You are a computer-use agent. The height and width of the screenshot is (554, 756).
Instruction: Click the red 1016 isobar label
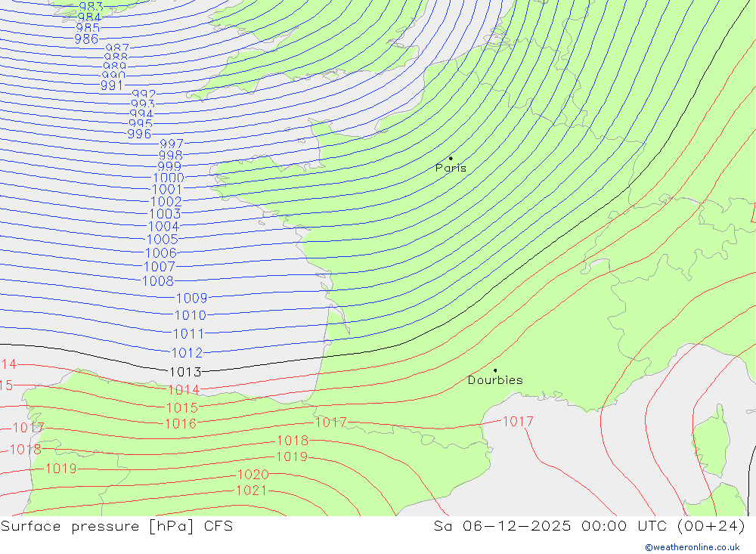pyautogui.click(x=181, y=424)
